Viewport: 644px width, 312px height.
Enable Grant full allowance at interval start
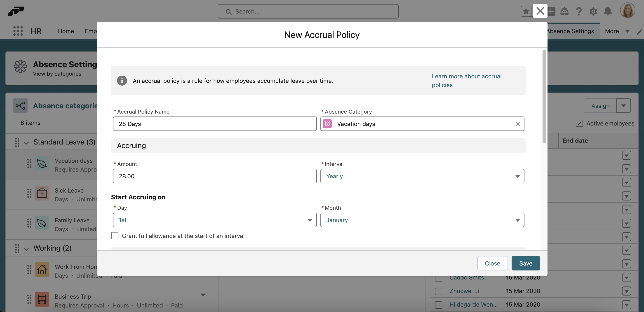(115, 236)
